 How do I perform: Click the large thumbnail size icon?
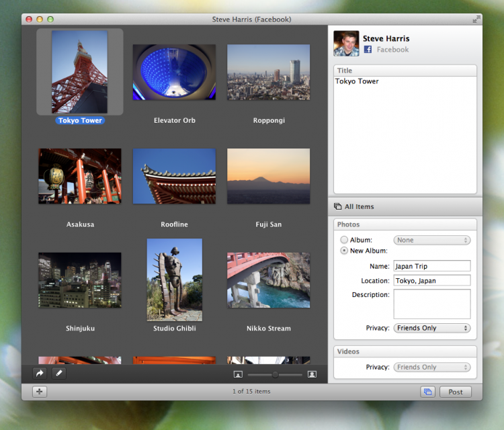click(x=312, y=374)
